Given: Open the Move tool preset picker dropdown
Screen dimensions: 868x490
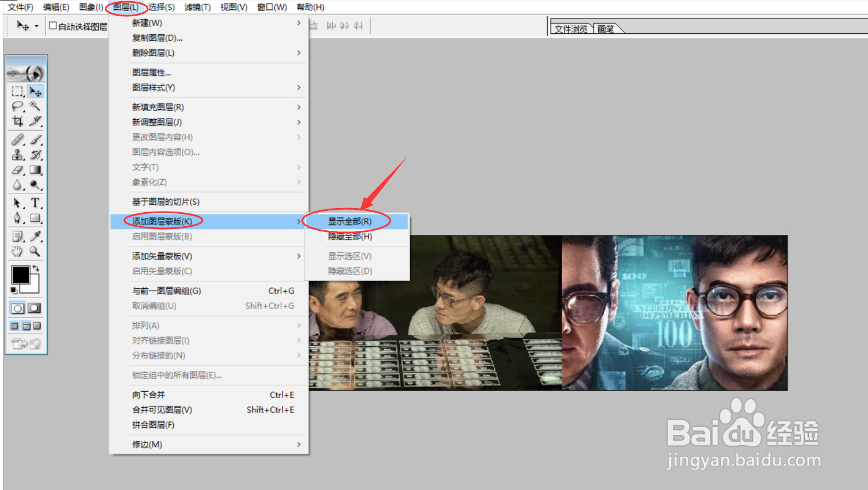Looking at the screenshot, I should tap(36, 26).
